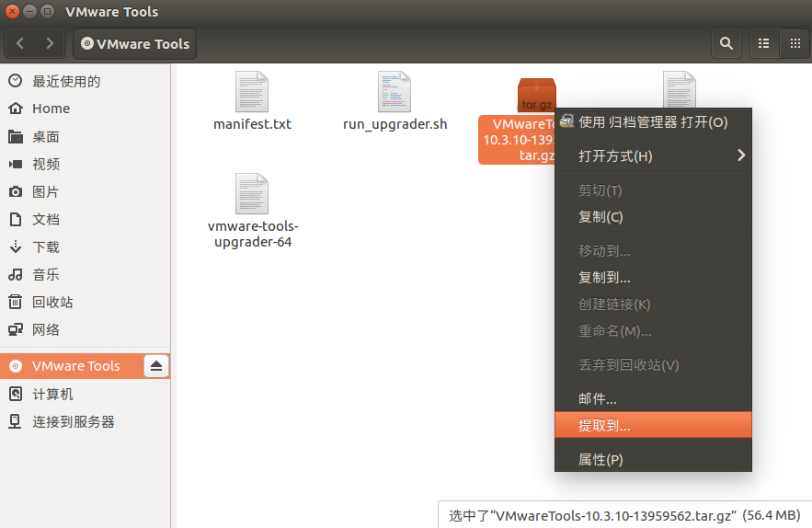Viewport: 812px width, 528px height.
Task: Open search with the magnifier icon
Action: 726,43
